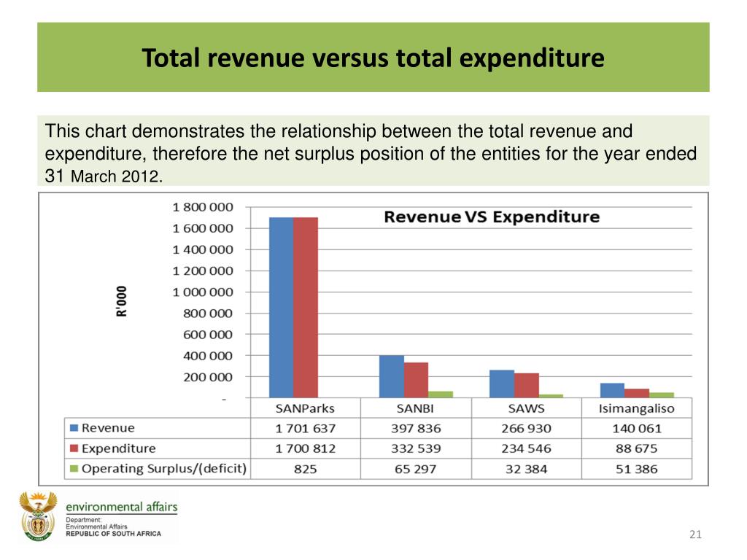
Task: Click the Isimangaliso red expenditure bar
Action: [x=637, y=393]
